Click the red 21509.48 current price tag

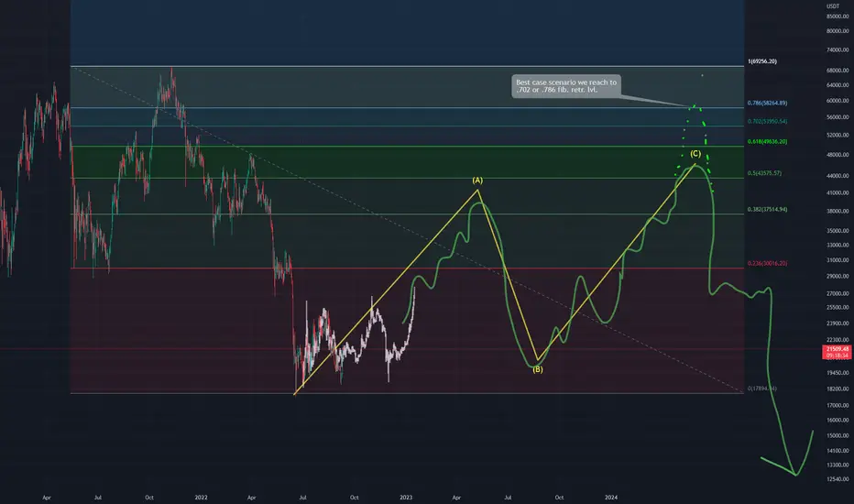838,352
